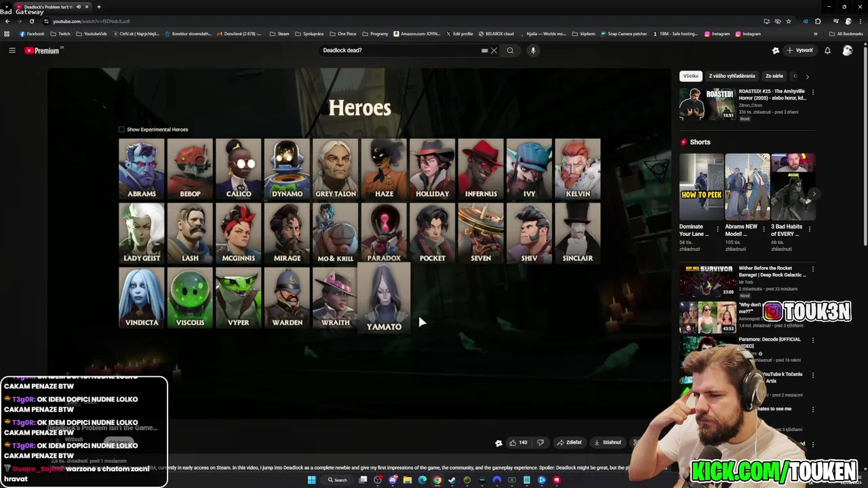Open options for ROASTED! #25 video
Viewport: 868px width, 488px height.
813,92
